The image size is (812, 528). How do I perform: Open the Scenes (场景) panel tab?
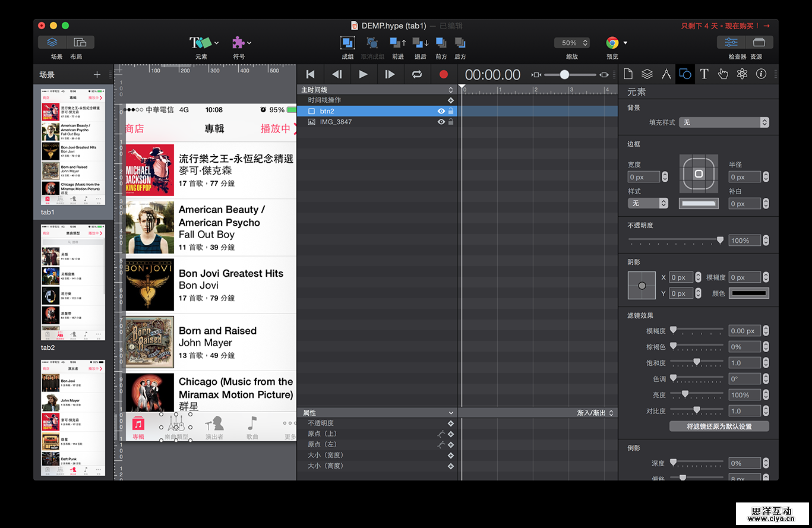[52, 42]
